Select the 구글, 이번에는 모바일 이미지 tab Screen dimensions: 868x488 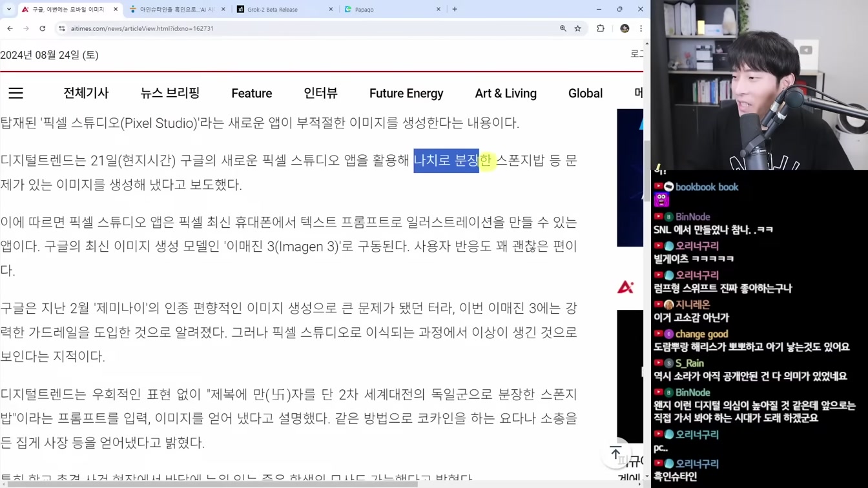(x=69, y=10)
